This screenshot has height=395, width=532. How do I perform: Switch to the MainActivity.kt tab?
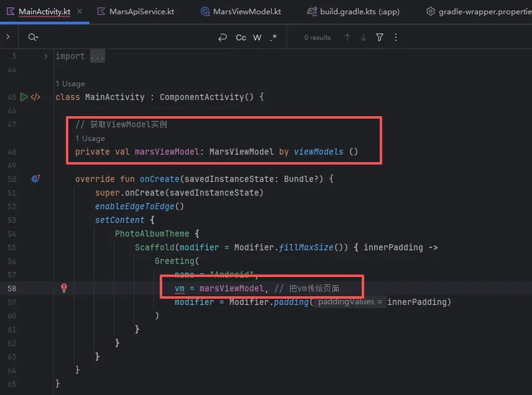click(45, 12)
